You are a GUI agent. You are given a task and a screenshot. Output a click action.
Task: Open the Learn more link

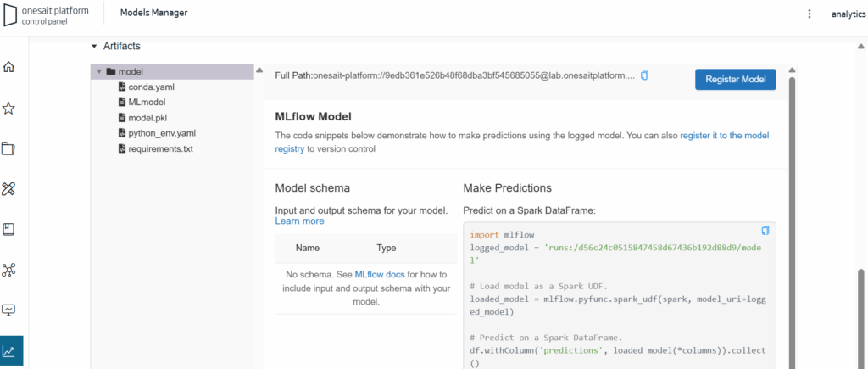click(x=299, y=221)
